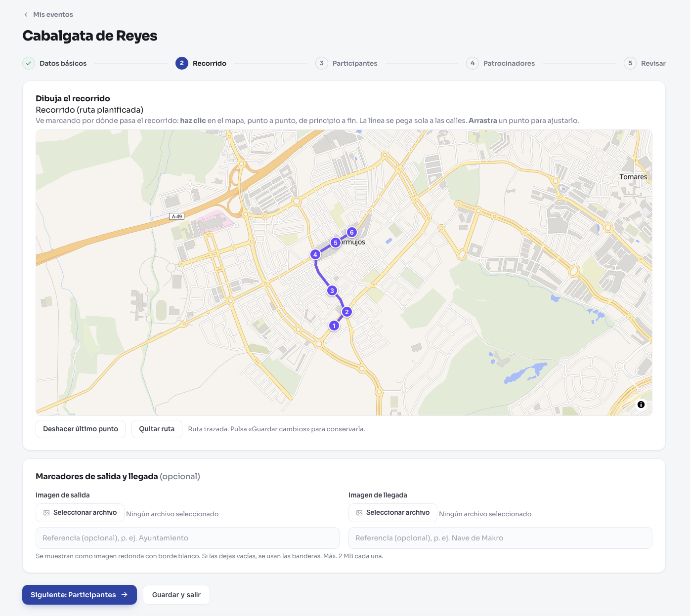Open the map attribution info icon

click(x=641, y=405)
